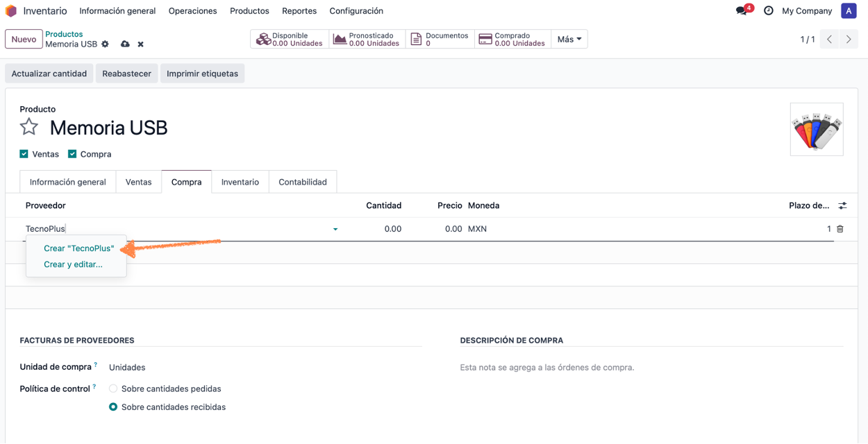Click the Moneda column header

(484, 205)
